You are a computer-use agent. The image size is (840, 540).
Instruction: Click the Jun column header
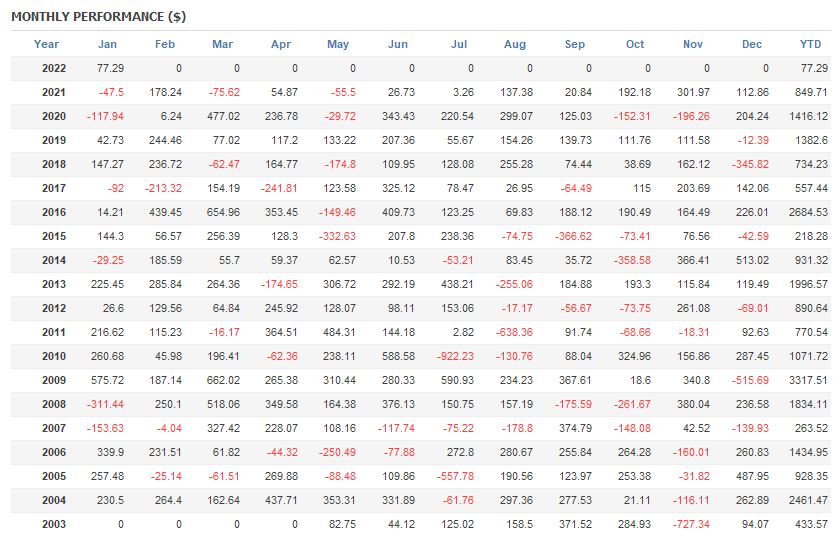tap(398, 44)
